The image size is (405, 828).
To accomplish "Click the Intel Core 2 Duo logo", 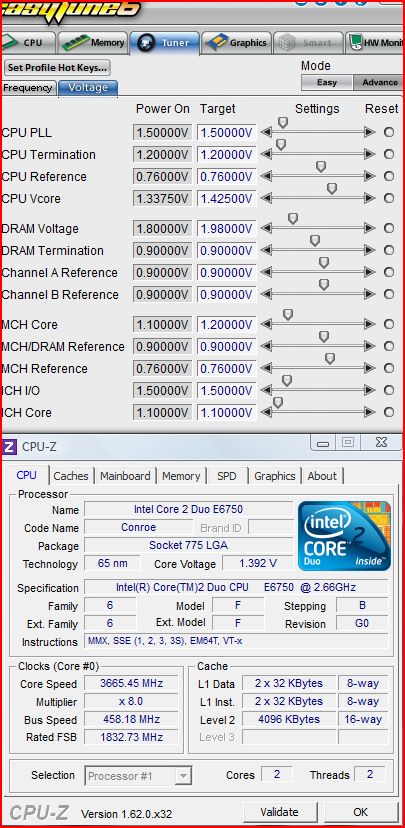I will [x=344, y=535].
